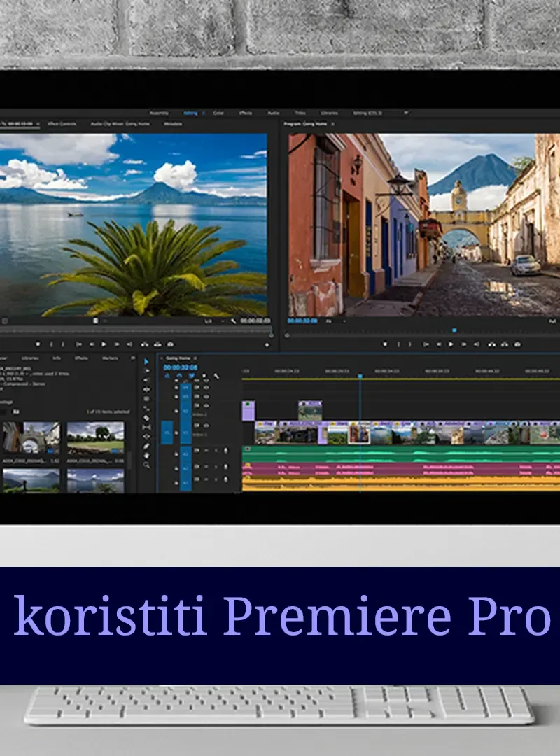Screen dimensions: 560x756
Task: Select the Pen tool
Action: [x=146, y=446]
